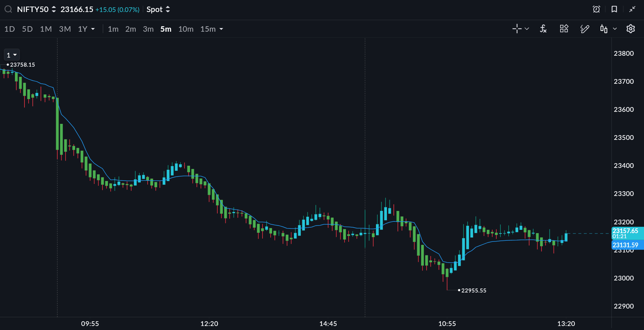Open the price alert alarm clock

pyautogui.click(x=596, y=9)
